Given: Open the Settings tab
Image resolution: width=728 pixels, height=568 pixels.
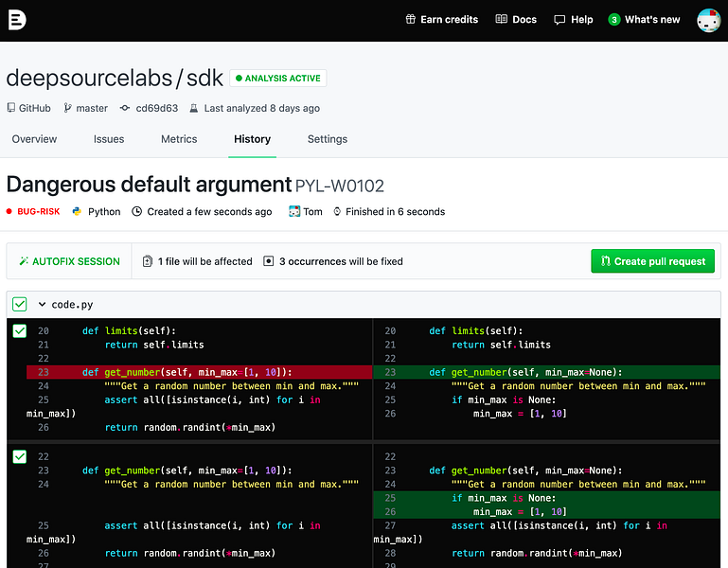Looking at the screenshot, I should (328, 139).
